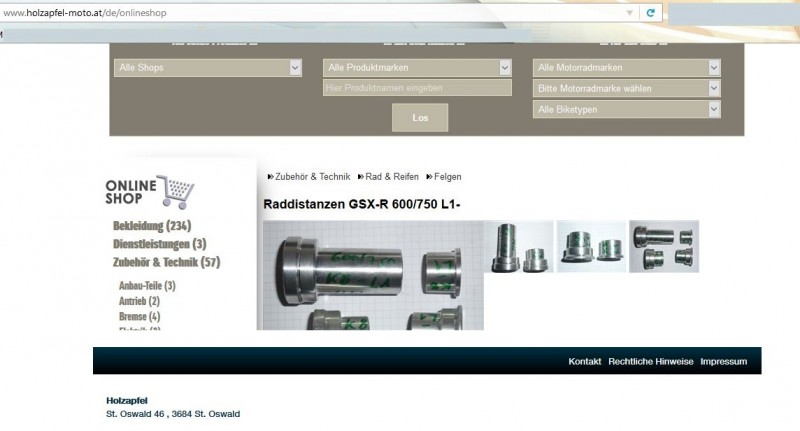Open the Alle Motorradmarken dropdown
800x431 pixels.
tap(627, 67)
